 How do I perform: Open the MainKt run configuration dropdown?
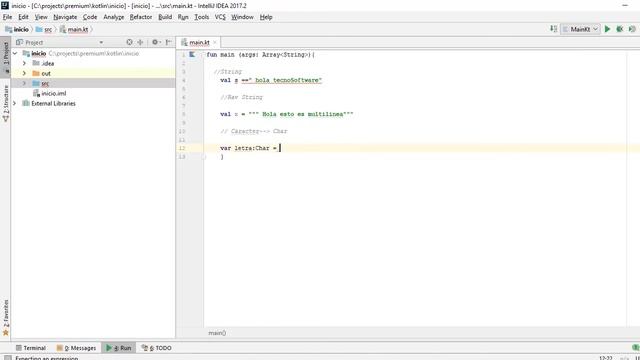580,29
